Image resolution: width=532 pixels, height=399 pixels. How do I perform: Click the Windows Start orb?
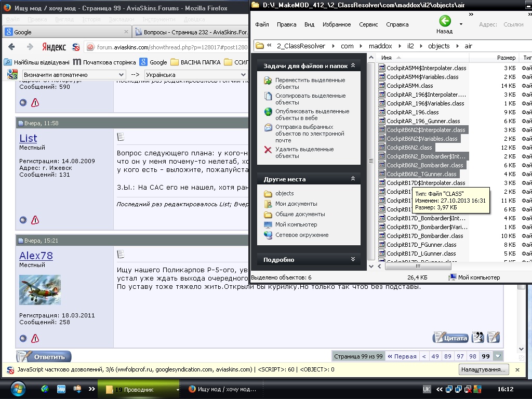point(17,389)
